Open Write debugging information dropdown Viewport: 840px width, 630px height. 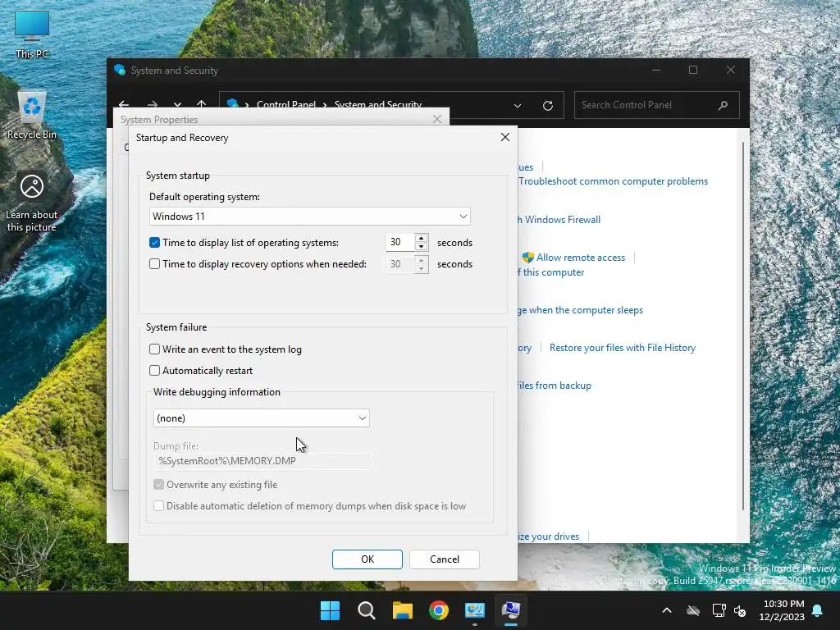[x=262, y=418]
